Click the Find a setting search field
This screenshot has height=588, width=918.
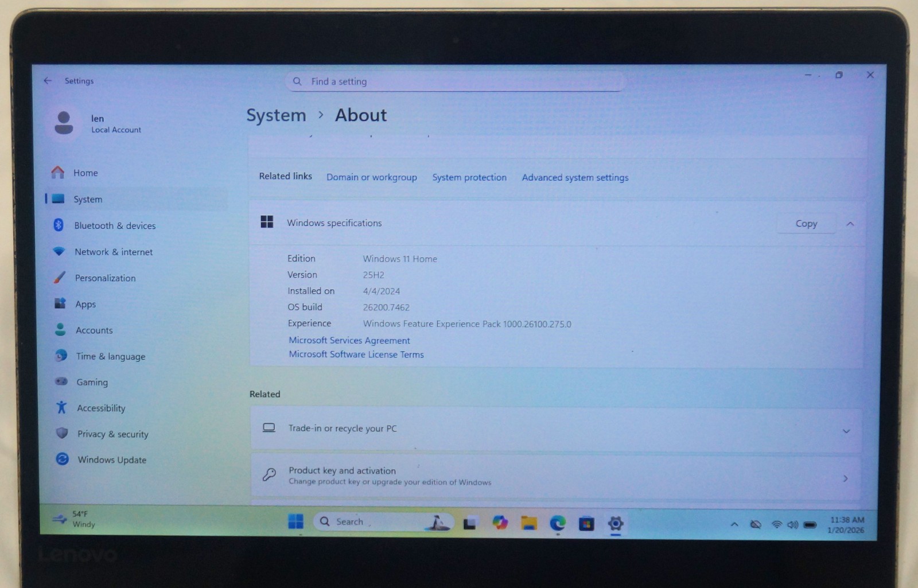coord(454,81)
